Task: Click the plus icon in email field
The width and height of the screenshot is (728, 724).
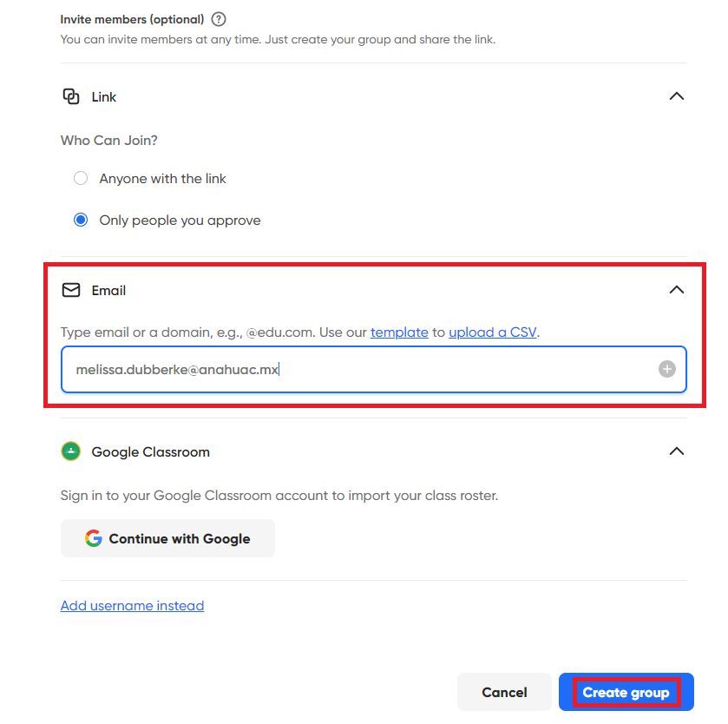Action: [666, 369]
